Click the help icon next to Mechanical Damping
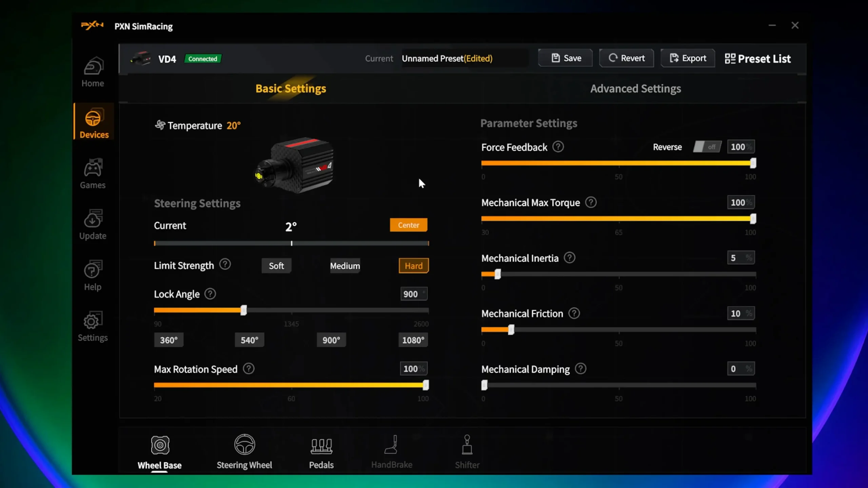Viewport: 868px width, 488px height. coord(580,369)
